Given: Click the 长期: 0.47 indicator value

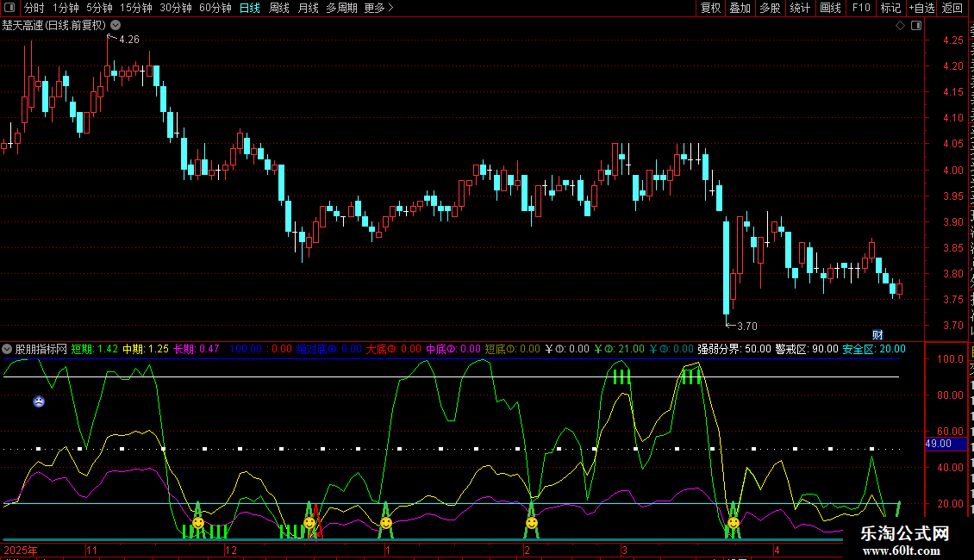Looking at the screenshot, I should coord(197,349).
